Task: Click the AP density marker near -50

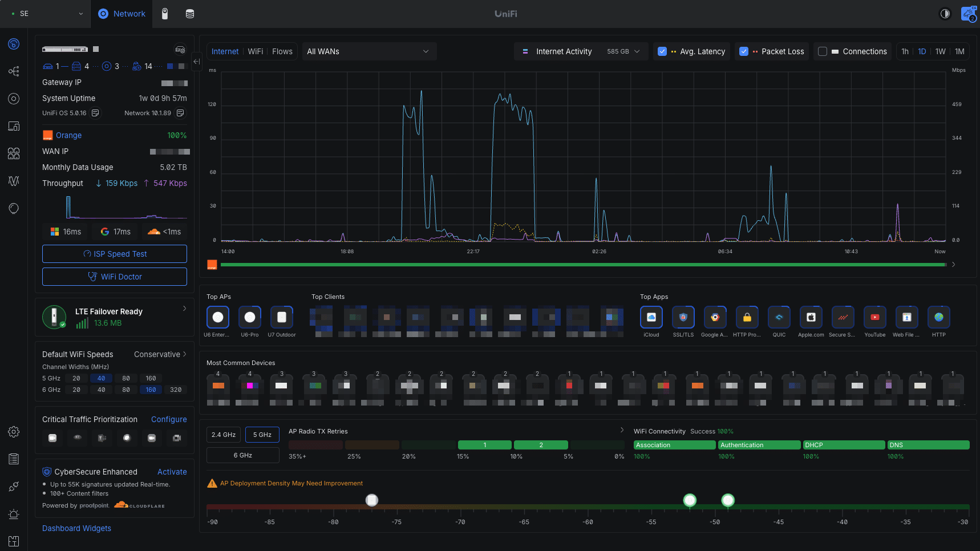Action: click(728, 500)
